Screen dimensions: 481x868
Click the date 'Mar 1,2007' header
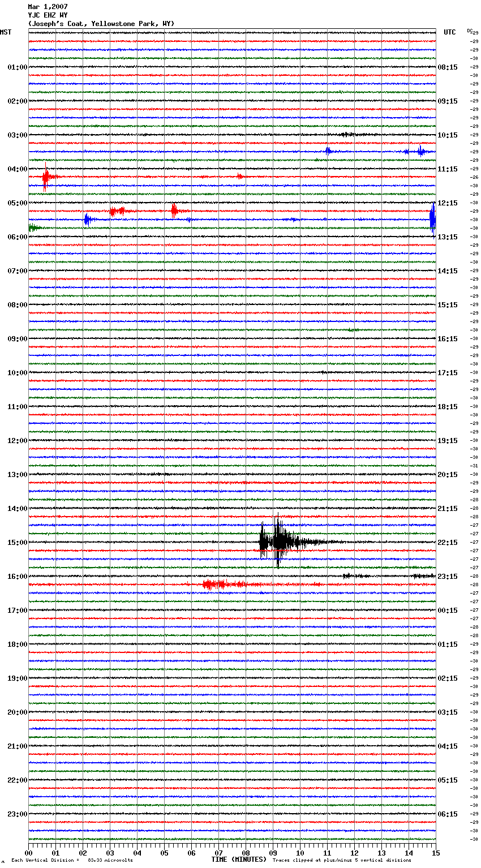pos(48,7)
